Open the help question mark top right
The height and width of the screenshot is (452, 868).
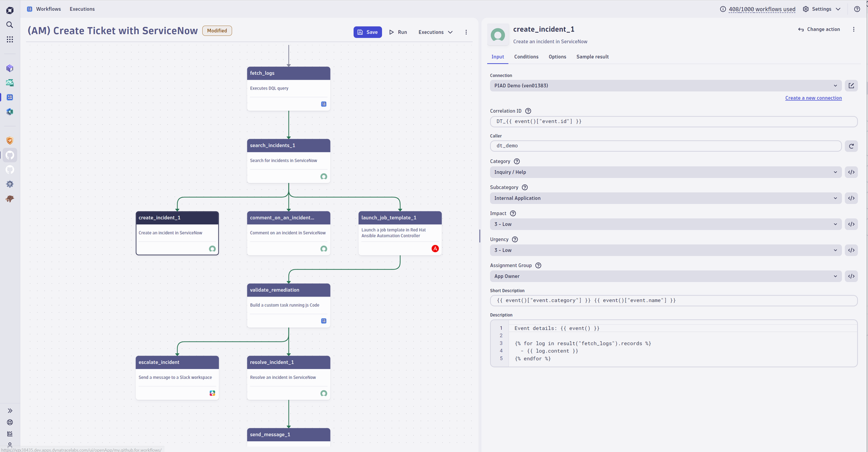[x=857, y=9]
